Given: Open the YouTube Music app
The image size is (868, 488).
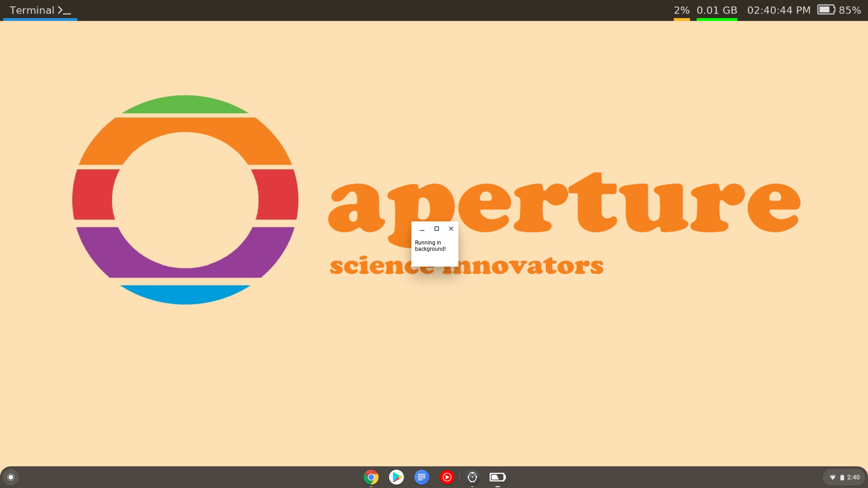Looking at the screenshot, I should pyautogui.click(x=447, y=477).
